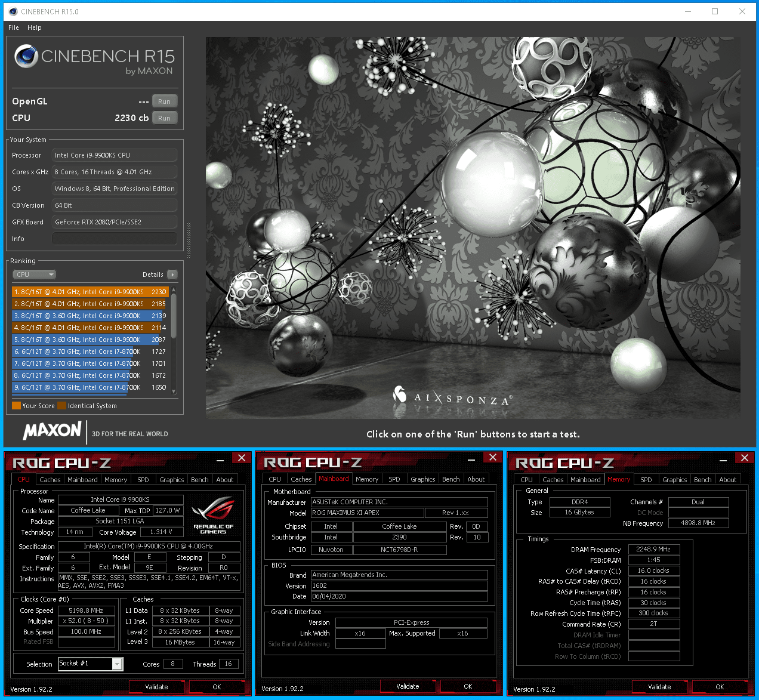Open Mainboard tab in left CPU-Z window
Viewport: 759px width, 700px height.
point(82,480)
